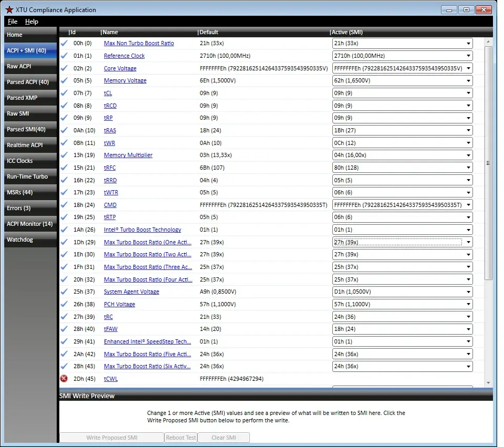Switch to the ICC Clocks tab

tap(30, 161)
